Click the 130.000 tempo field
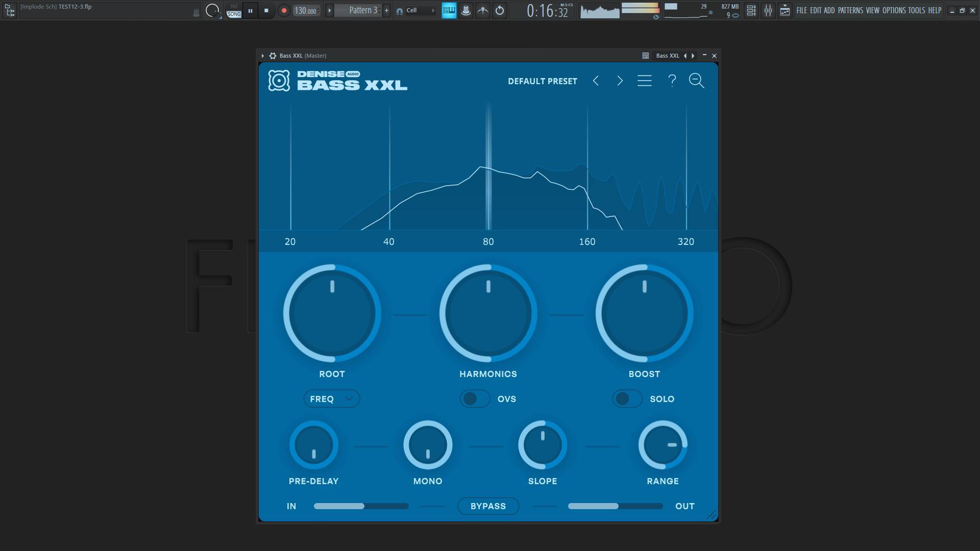 click(x=306, y=11)
